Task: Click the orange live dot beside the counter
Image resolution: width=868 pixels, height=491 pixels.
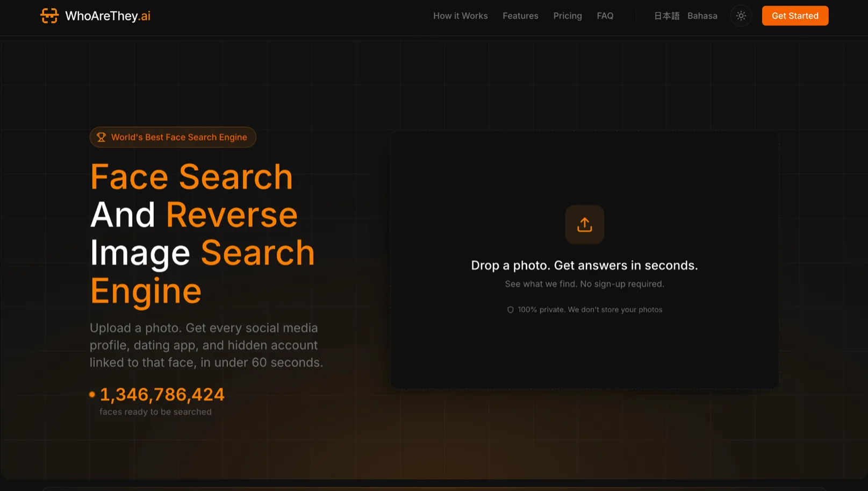Action: click(92, 394)
